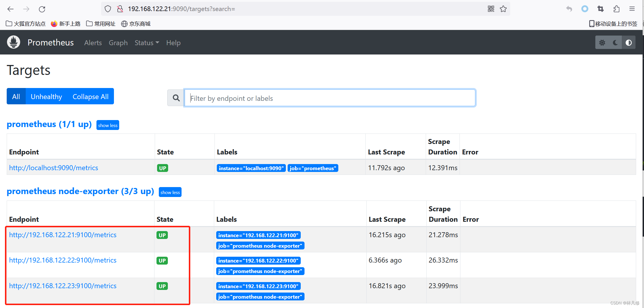Open http://192.168.122.22:9100/metrics endpoint link

[x=63, y=260]
